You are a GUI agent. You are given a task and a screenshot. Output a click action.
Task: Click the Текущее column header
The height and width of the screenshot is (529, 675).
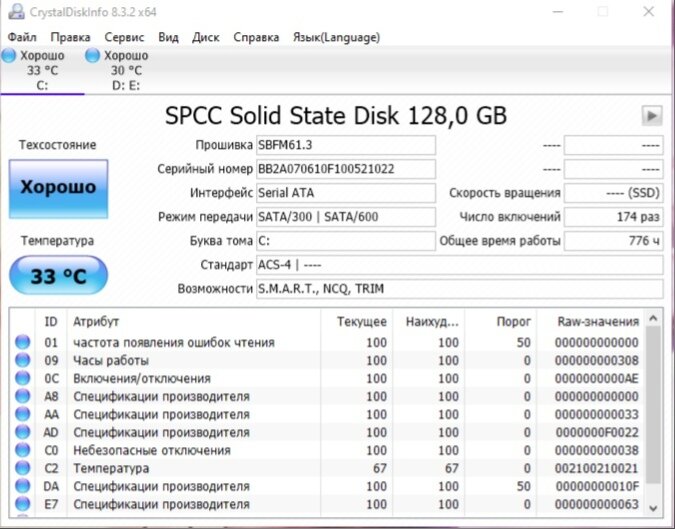click(356, 322)
